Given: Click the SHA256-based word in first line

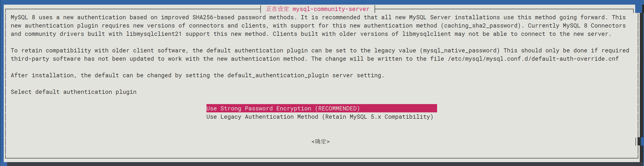Looking at the screenshot, I should click(x=213, y=17).
